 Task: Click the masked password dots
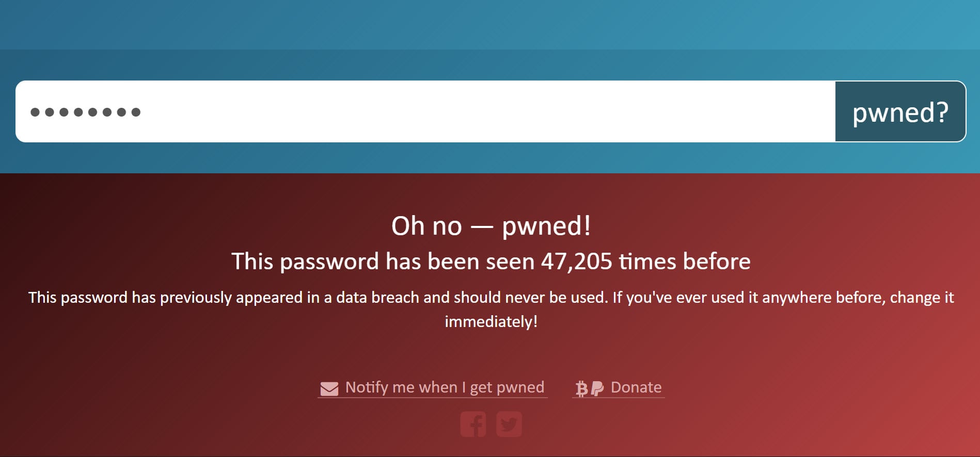(85, 112)
